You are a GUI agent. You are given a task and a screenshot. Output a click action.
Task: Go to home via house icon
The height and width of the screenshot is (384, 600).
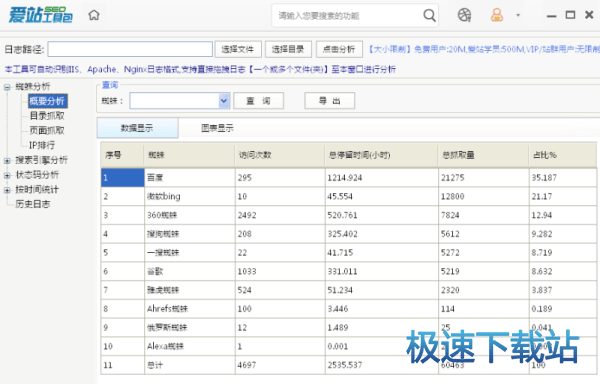click(94, 15)
